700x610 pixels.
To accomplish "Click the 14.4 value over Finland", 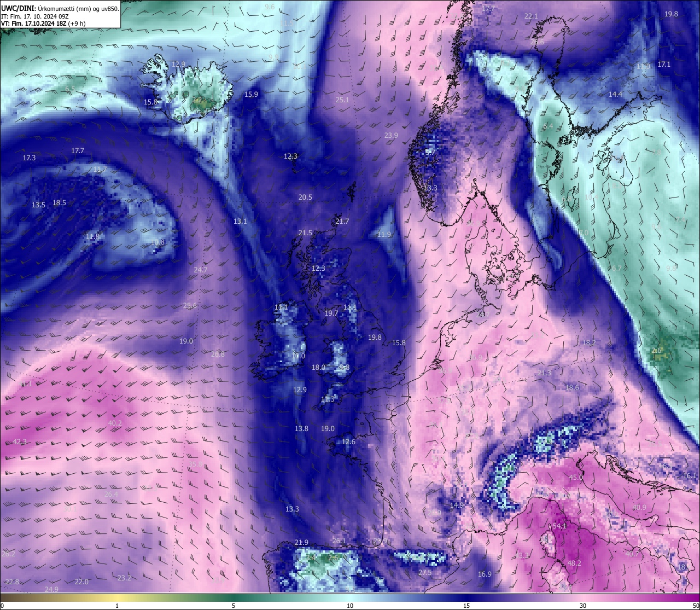I will point(616,94).
